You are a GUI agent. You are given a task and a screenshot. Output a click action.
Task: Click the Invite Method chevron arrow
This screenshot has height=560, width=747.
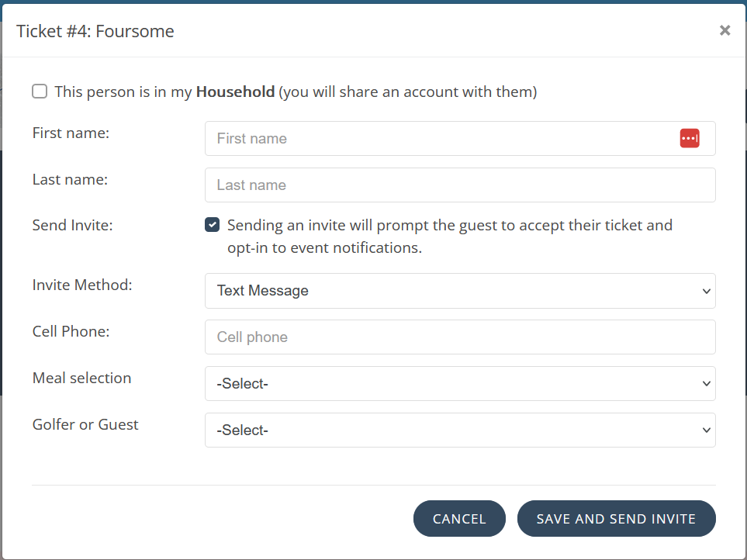pos(706,291)
